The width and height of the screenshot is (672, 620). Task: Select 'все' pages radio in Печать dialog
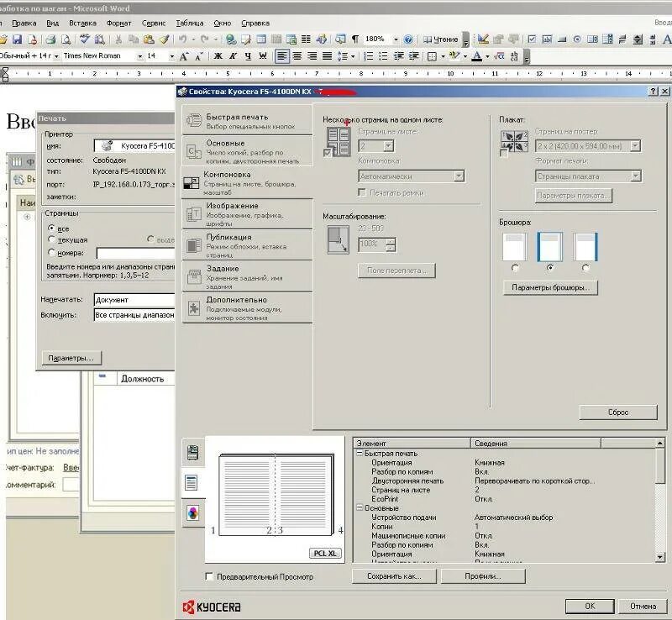[x=51, y=229]
